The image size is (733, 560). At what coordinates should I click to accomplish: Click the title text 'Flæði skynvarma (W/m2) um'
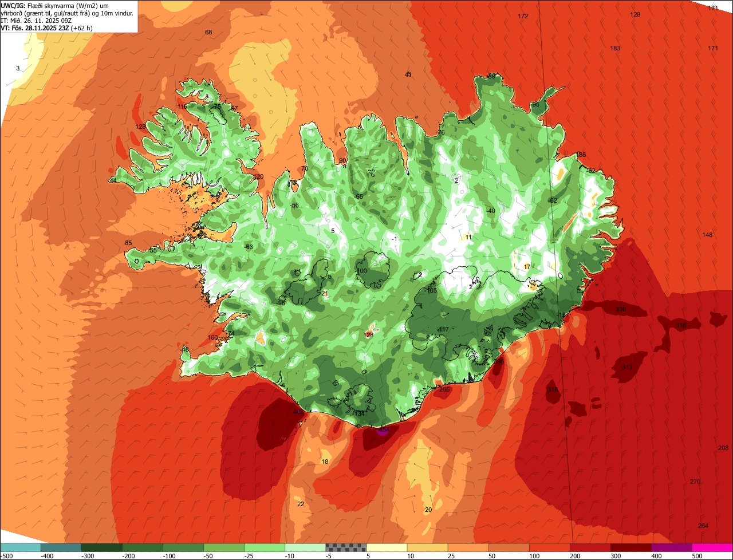pos(68,6)
